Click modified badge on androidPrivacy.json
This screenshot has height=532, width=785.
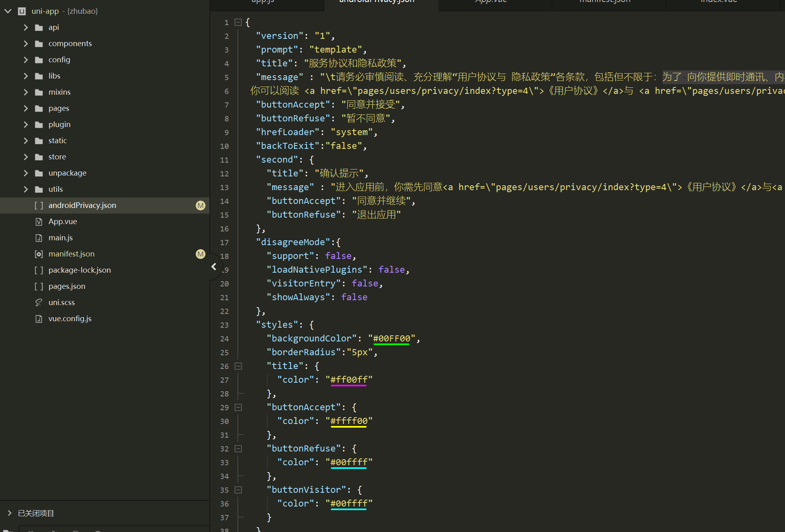[x=201, y=206]
